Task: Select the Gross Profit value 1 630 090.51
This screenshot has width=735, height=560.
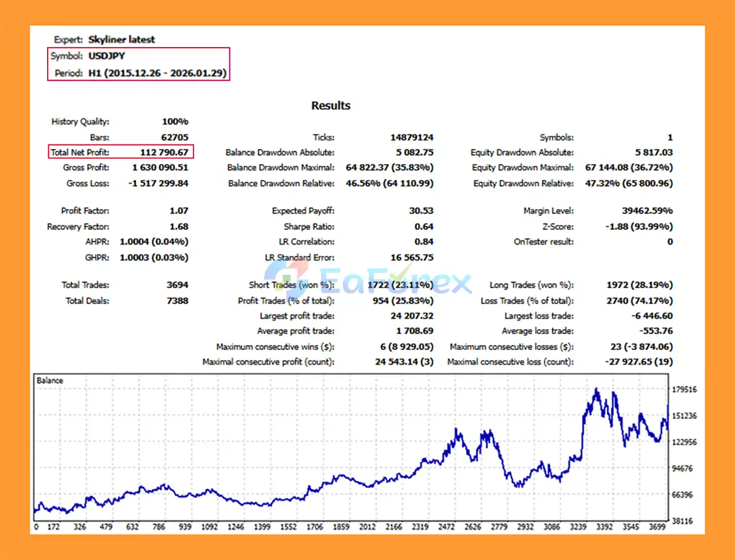Action: coord(160,167)
